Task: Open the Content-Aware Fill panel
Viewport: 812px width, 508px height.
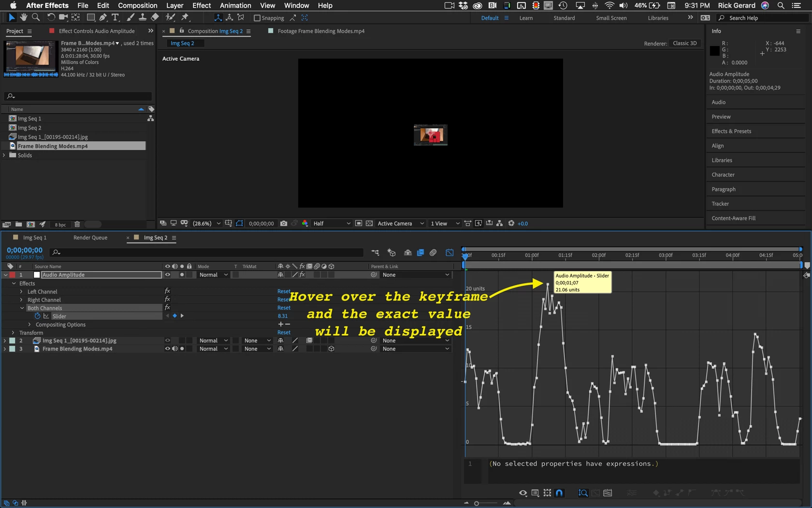Action: point(733,218)
